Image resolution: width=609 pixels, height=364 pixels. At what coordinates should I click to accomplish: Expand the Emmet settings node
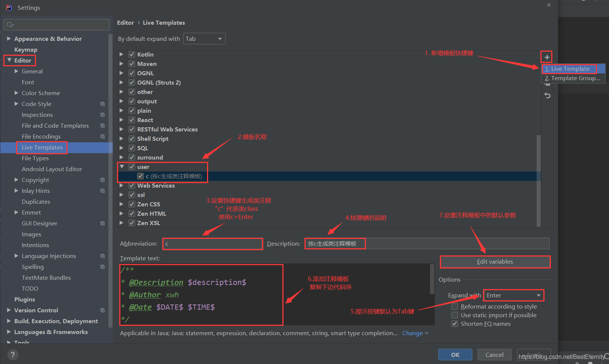(x=16, y=212)
